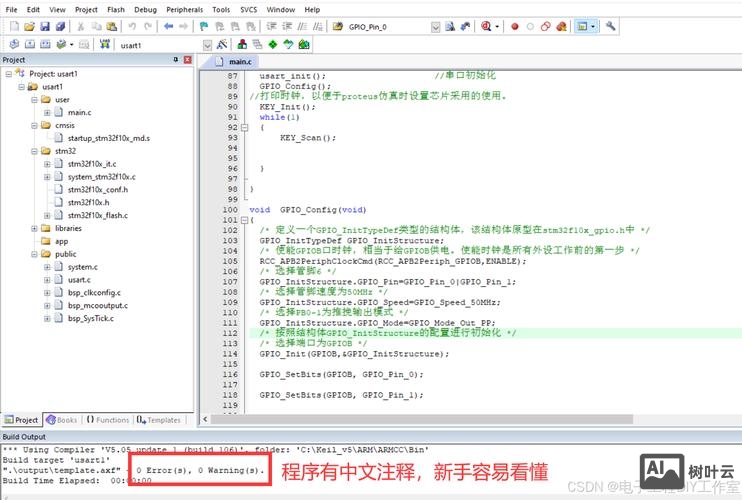Image resolution: width=742 pixels, height=500 pixels.
Task: Start the debug session via the magnifier-d icon
Action: coord(486,26)
